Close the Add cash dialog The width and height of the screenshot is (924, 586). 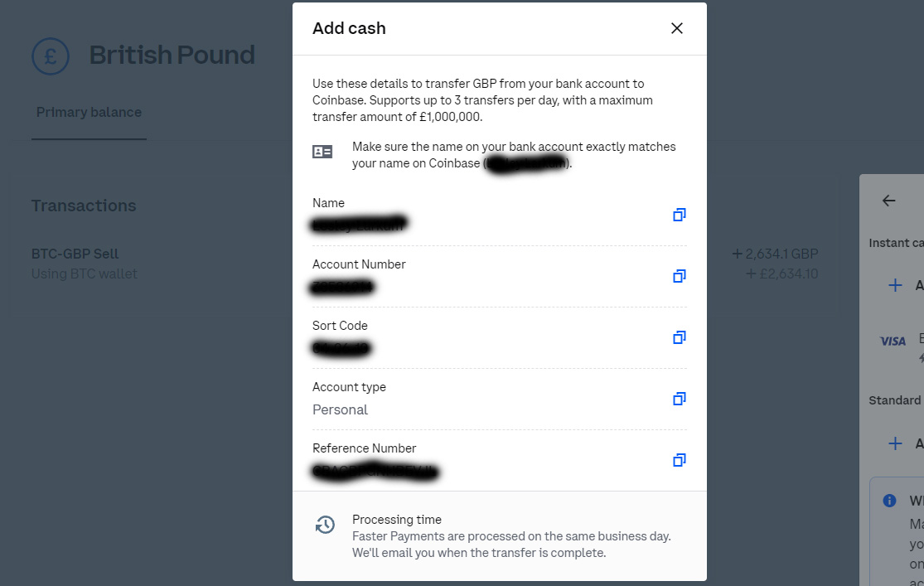tap(676, 28)
